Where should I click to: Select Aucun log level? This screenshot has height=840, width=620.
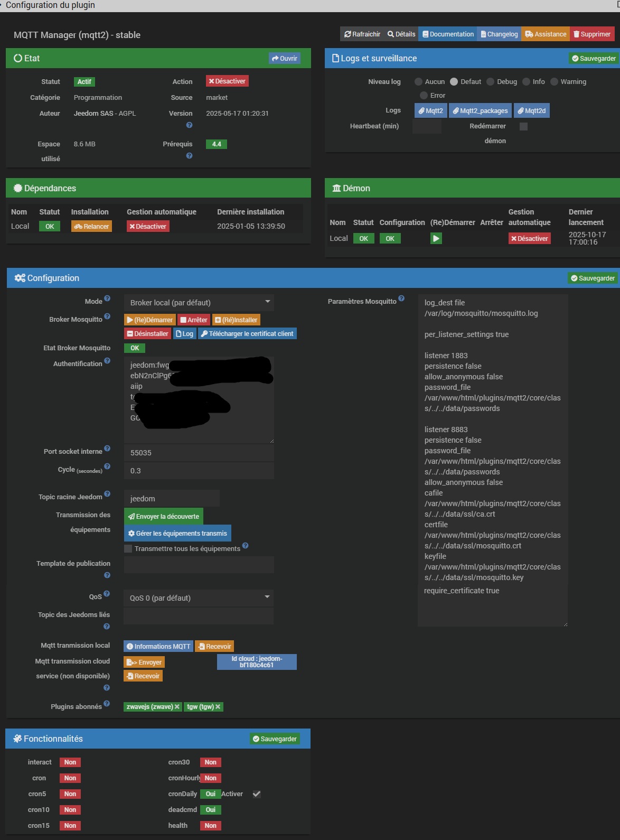(418, 82)
